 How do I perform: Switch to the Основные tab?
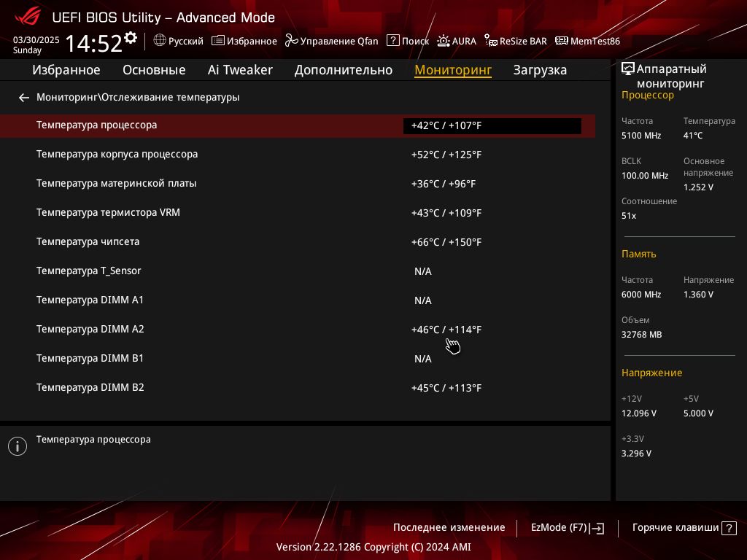tap(154, 70)
